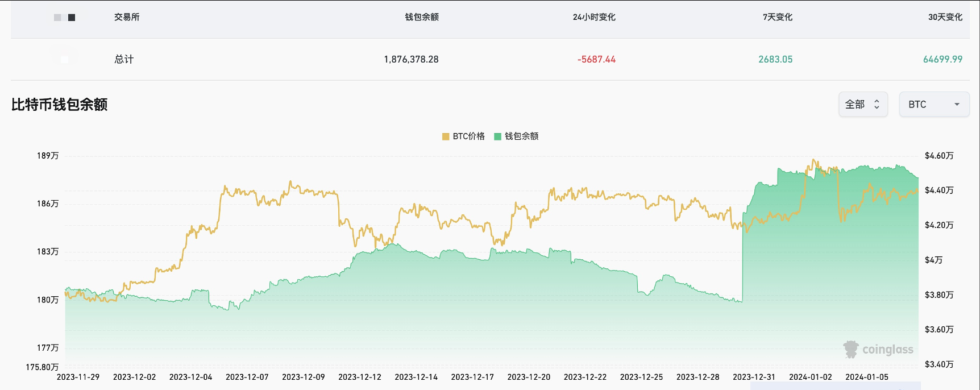The image size is (980, 390).
Task: Click the 2023-12-17 date axis label
Action: [472, 377]
